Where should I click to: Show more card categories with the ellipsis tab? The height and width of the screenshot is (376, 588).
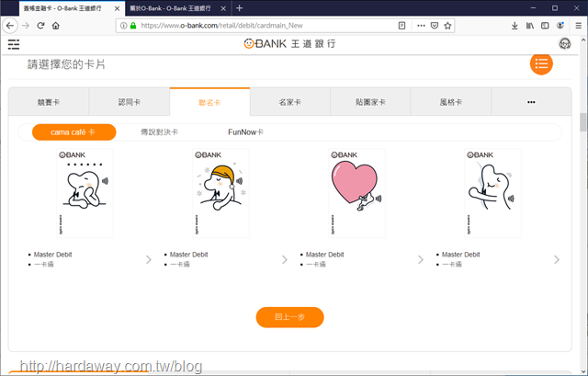531,102
